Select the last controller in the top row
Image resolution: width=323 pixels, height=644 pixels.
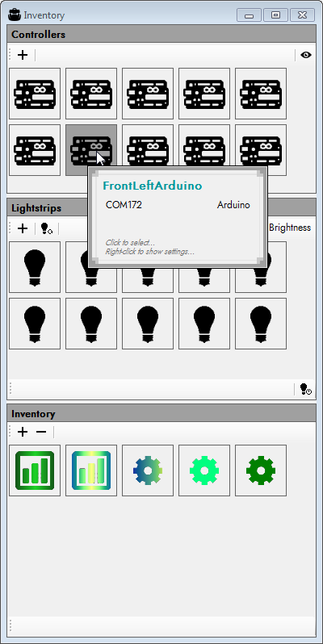(261, 94)
